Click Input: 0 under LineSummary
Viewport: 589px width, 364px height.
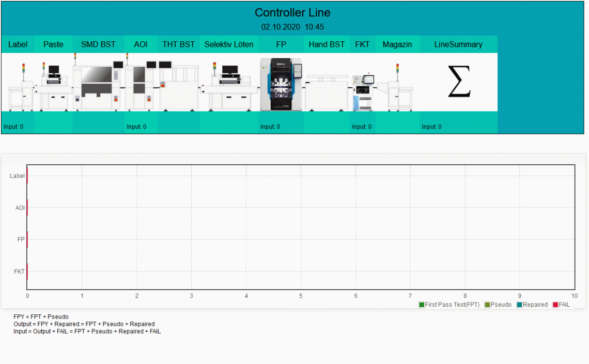click(431, 126)
